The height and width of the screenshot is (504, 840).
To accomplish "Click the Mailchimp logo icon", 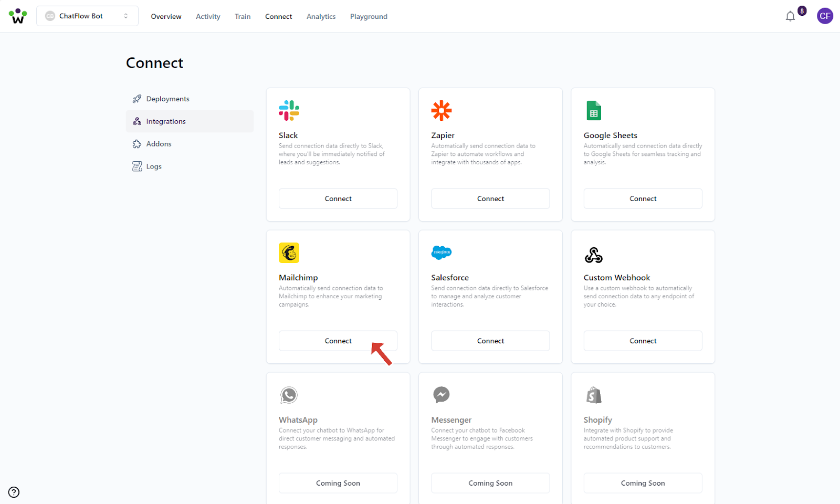I will pyautogui.click(x=289, y=253).
